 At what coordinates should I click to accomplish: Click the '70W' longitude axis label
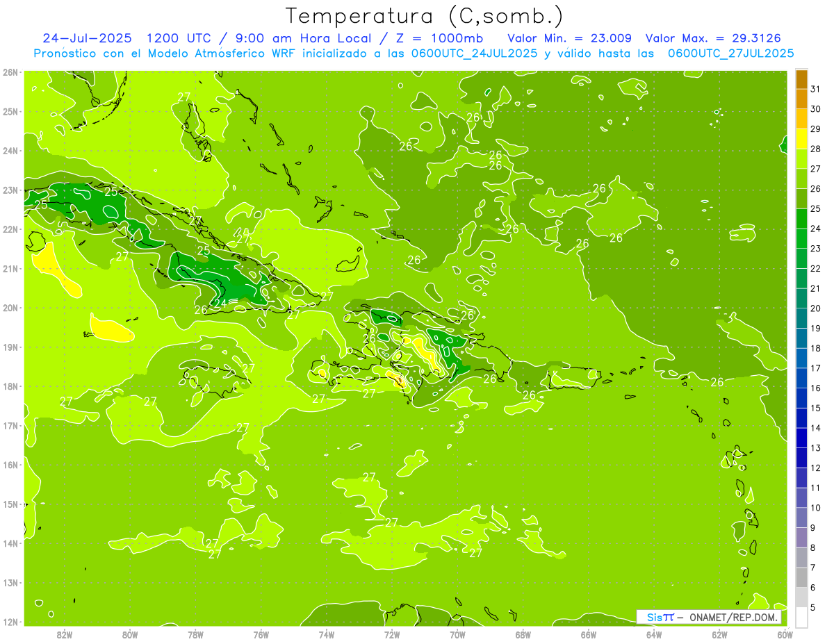[x=457, y=634]
